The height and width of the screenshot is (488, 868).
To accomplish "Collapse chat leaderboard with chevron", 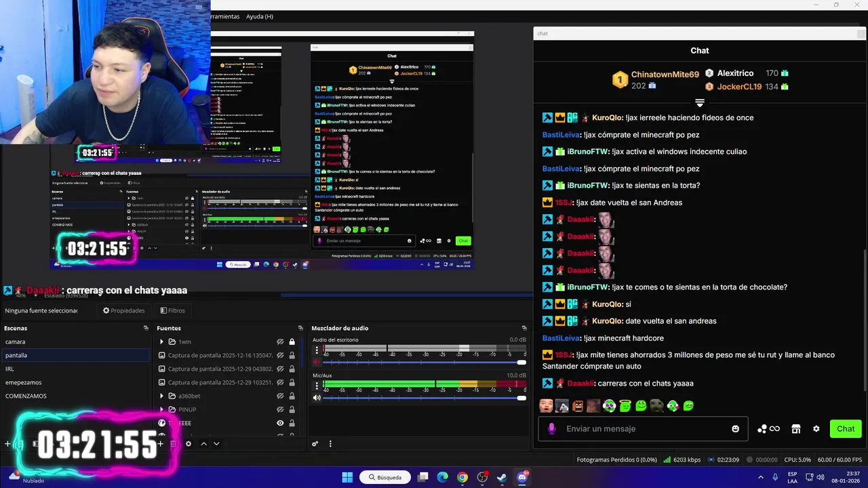I will (x=700, y=103).
